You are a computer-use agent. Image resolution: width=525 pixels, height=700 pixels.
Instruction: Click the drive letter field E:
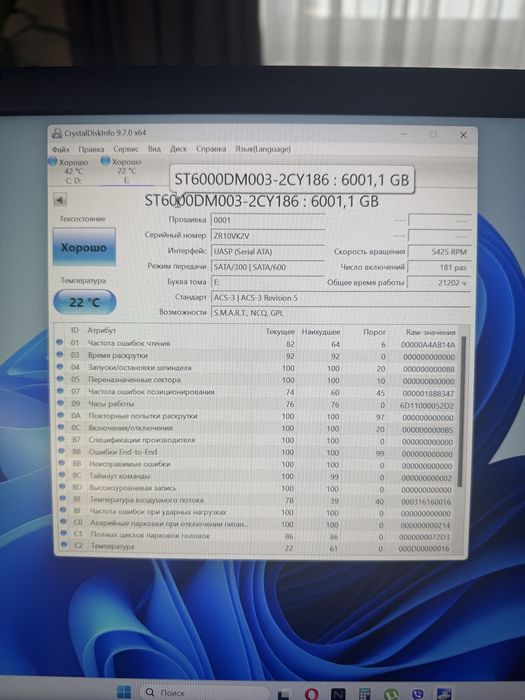click(267, 282)
